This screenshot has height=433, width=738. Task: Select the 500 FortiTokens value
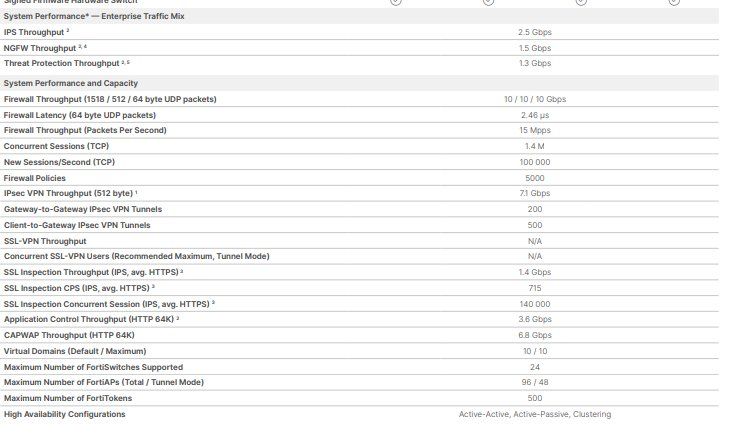click(x=535, y=398)
